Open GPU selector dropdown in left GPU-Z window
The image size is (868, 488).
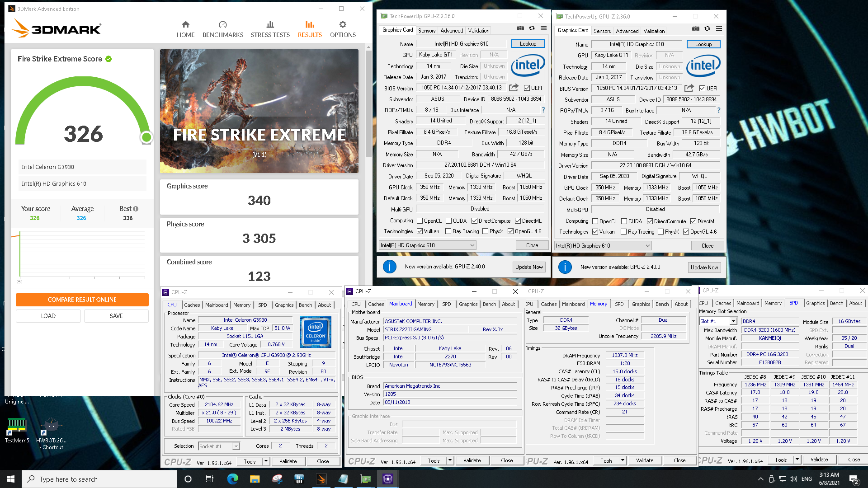(x=427, y=245)
